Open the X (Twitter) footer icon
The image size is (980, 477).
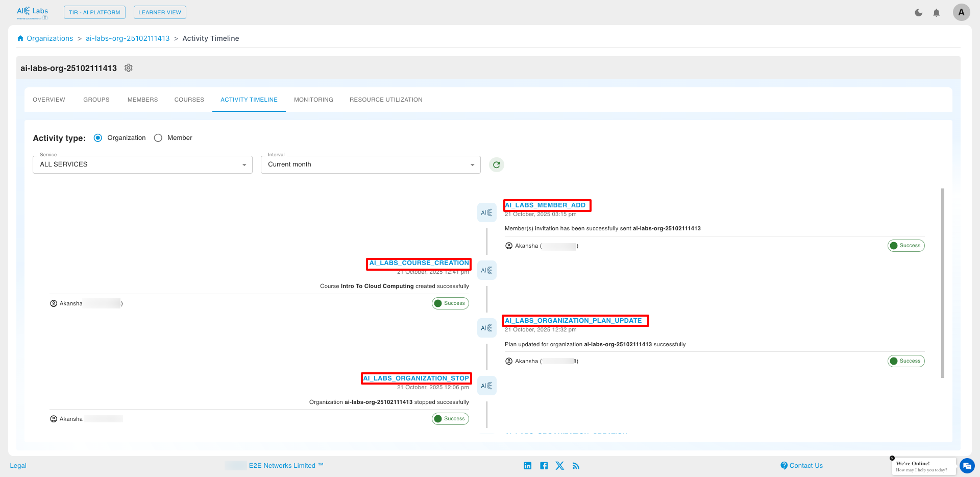[x=560, y=466]
